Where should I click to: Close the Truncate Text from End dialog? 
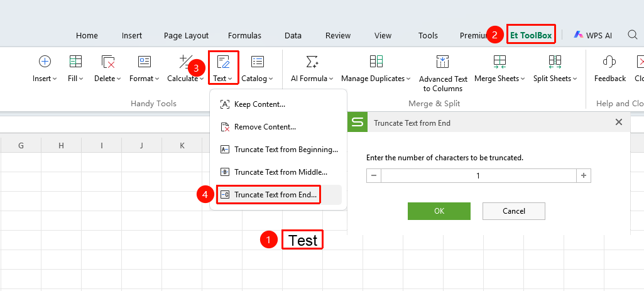pyautogui.click(x=618, y=122)
